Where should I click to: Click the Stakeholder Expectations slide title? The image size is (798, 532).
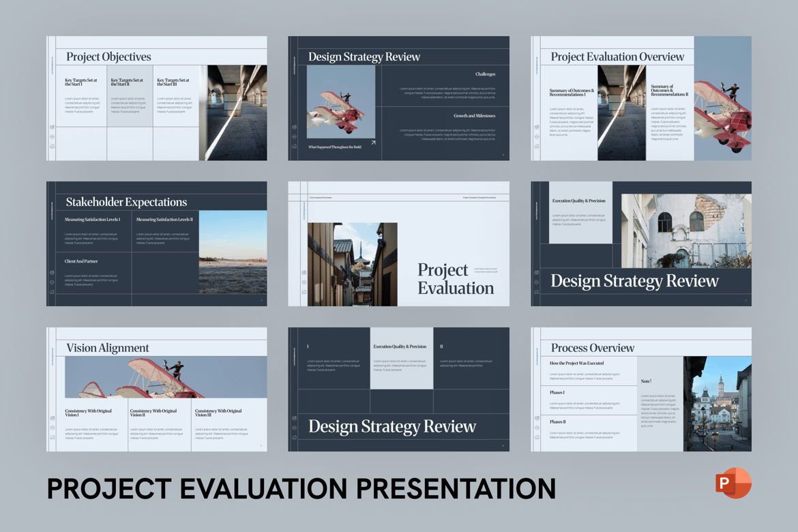coord(126,202)
